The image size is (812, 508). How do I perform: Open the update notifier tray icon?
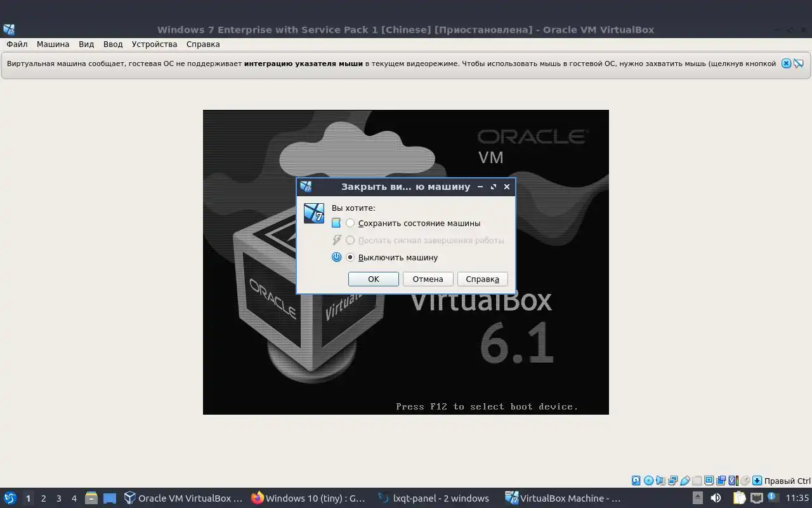[x=773, y=497]
